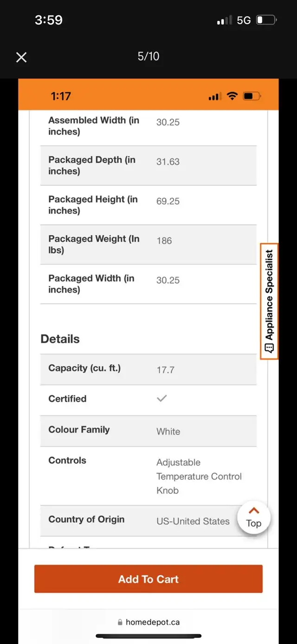Tap the Details section heading
Image resolution: width=297 pixels, height=644 pixels.
point(60,339)
